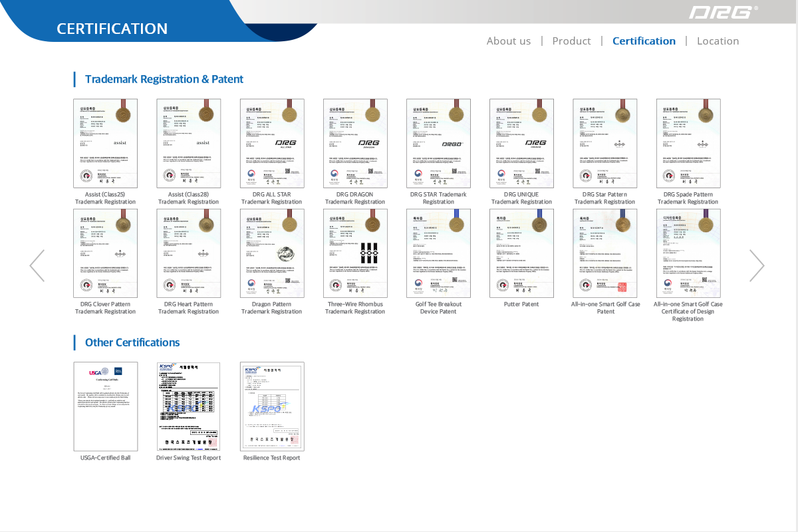Go to next certificates with right arrow
Viewport: 798px width, 532px height.
(x=757, y=265)
